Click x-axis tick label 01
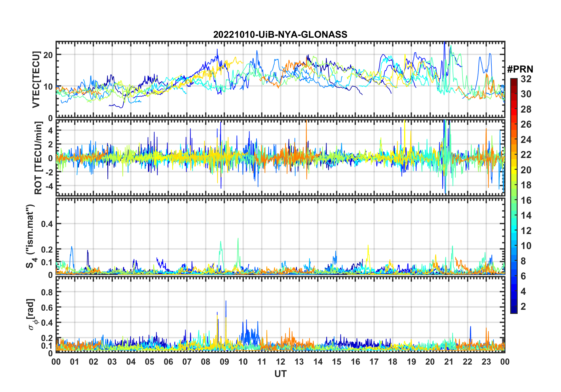Screen dimensions: 561x392 coord(75,362)
